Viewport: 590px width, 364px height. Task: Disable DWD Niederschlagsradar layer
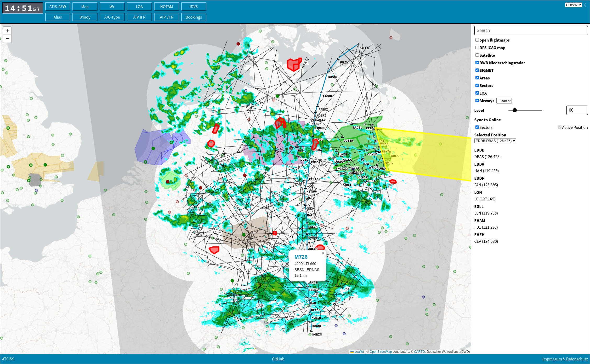(x=477, y=63)
